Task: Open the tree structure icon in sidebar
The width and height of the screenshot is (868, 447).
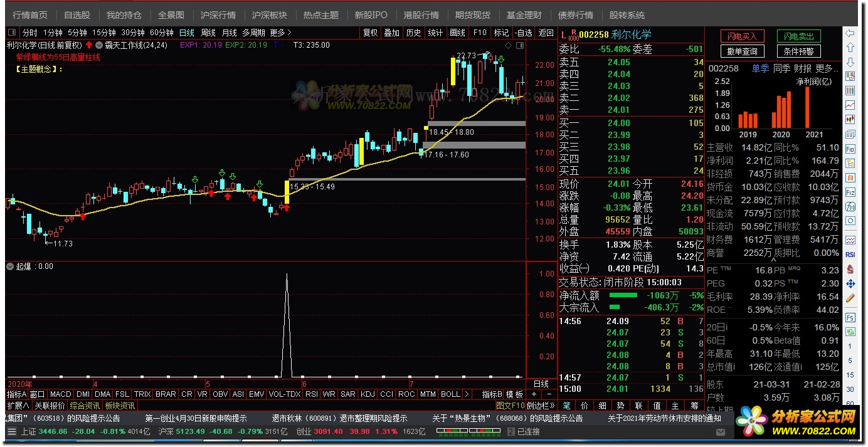Action: click(x=850, y=163)
